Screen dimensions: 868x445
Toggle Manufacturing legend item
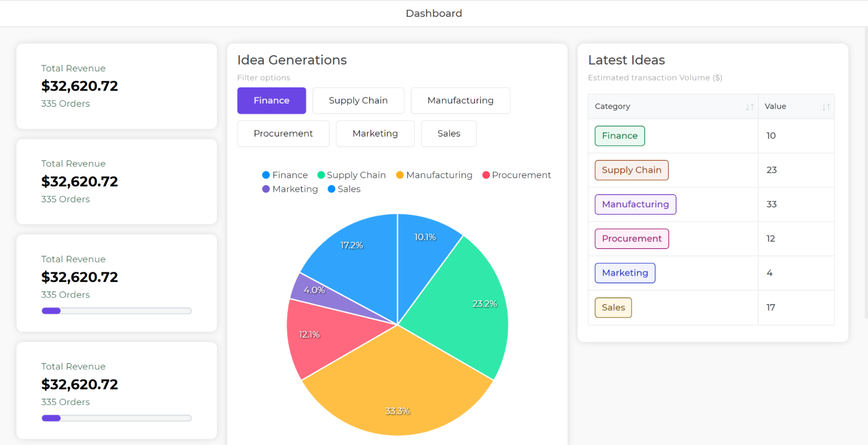coord(434,175)
